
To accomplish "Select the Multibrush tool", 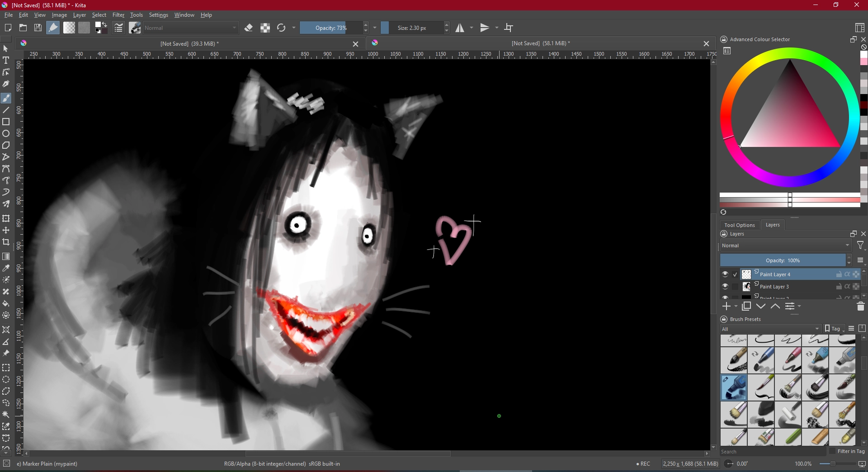I will point(6,204).
